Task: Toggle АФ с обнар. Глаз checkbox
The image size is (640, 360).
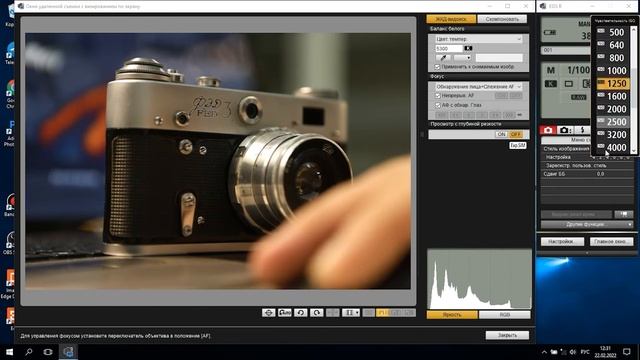Action: (438, 105)
